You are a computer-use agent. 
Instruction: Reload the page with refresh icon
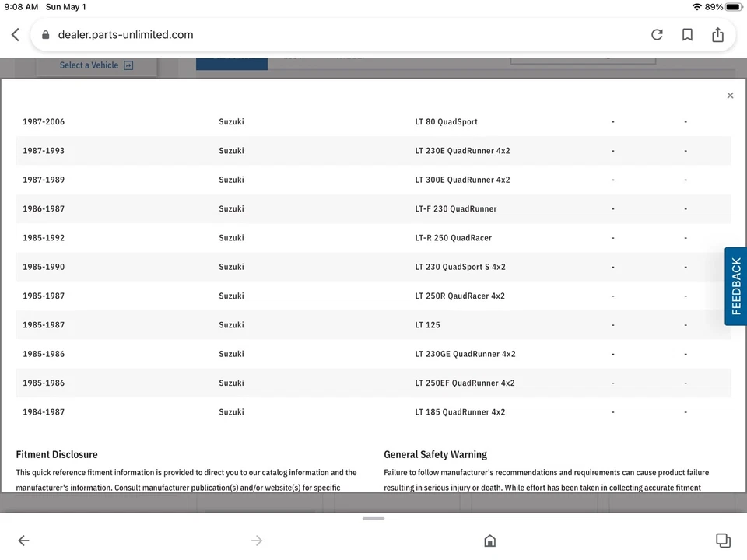pyautogui.click(x=657, y=35)
